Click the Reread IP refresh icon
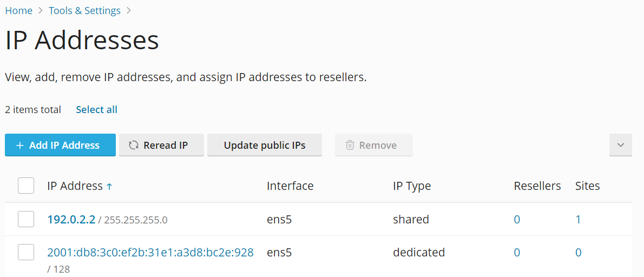This screenshot has width=644, height=277. coord(134,146)
